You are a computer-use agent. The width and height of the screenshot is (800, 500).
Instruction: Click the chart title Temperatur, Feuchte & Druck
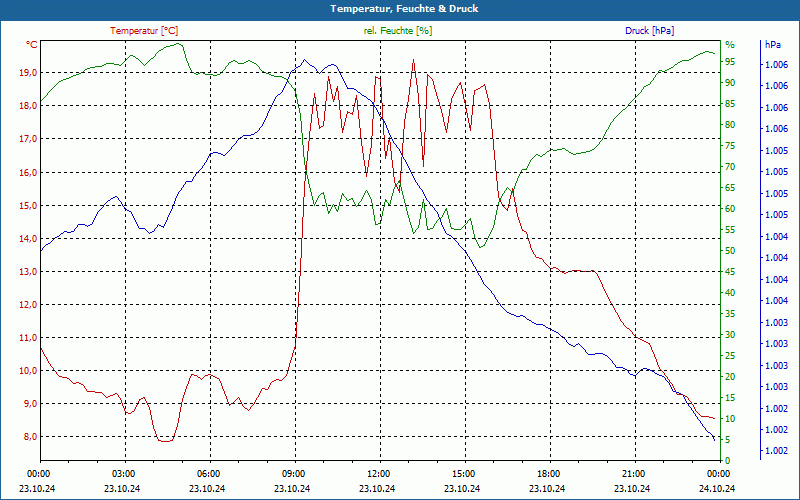coord(404,9)
